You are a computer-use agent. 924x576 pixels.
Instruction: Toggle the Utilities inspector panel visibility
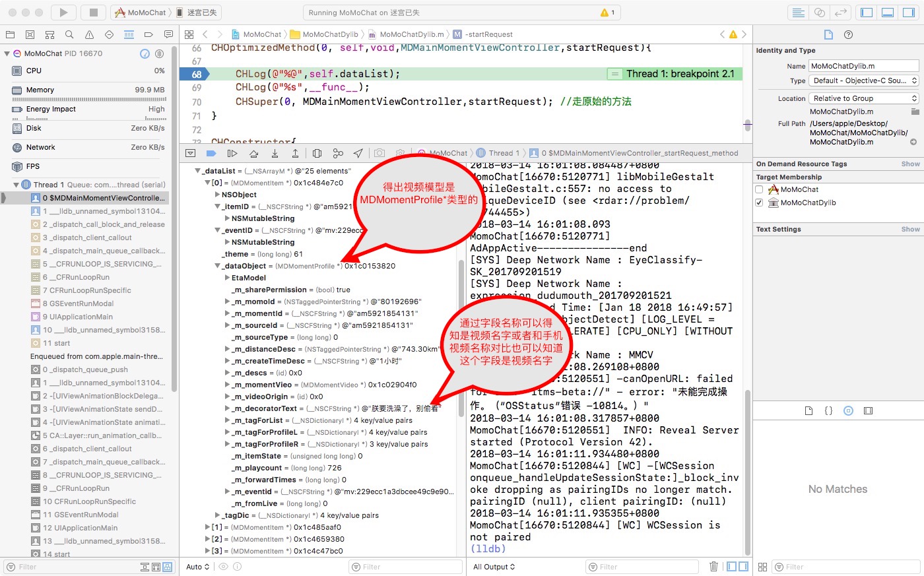click(x=909, y=13)
